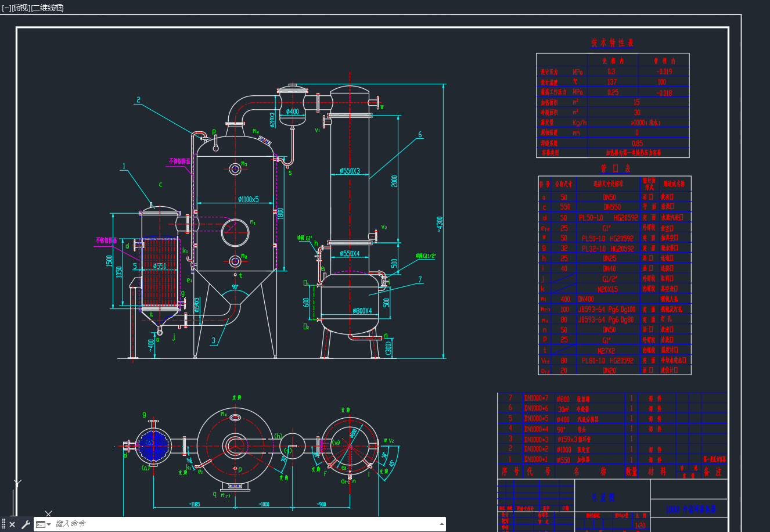Select the 技术特性表 table title
This screenshot has width=770, height=532.
[x=613, y=42]
